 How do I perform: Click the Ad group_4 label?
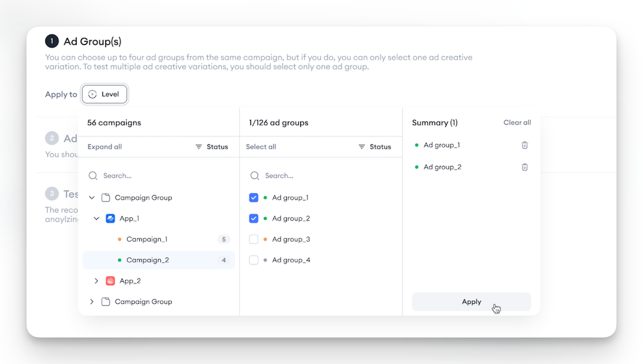pyautogui.click(x=291, y=260)
